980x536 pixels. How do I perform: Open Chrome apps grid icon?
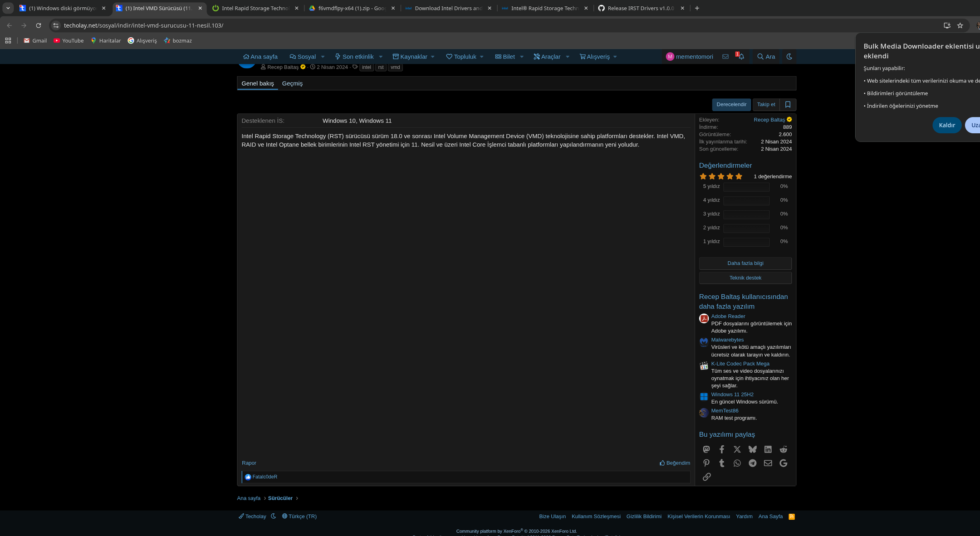click(8, 40)
